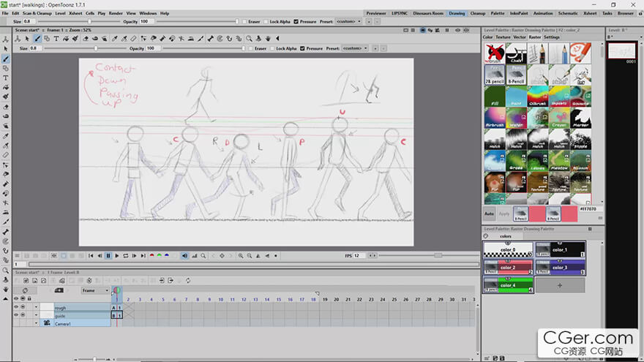Uncheck the Pressure checkbox
The height and width of the screenshot is (362, 644).
click(296, 22)
